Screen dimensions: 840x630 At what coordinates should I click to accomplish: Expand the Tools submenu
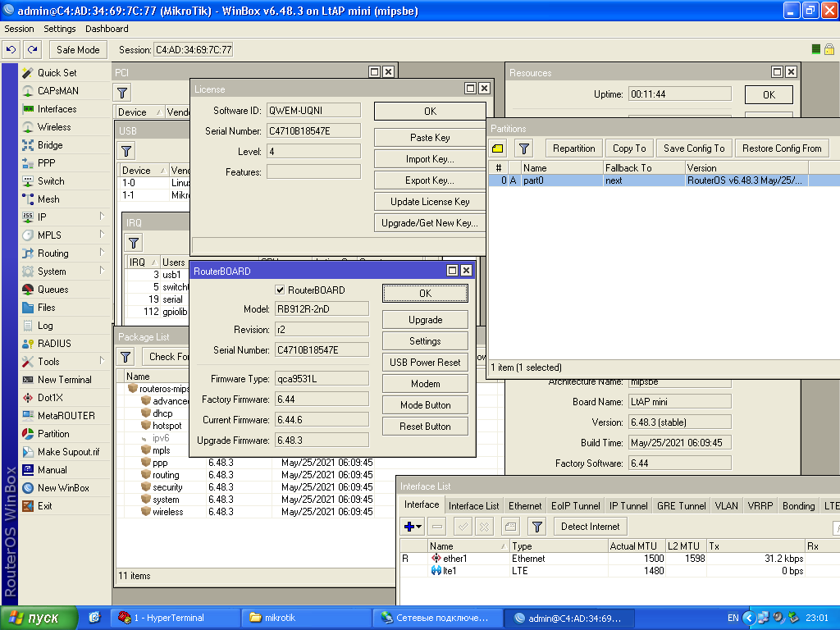102,361
